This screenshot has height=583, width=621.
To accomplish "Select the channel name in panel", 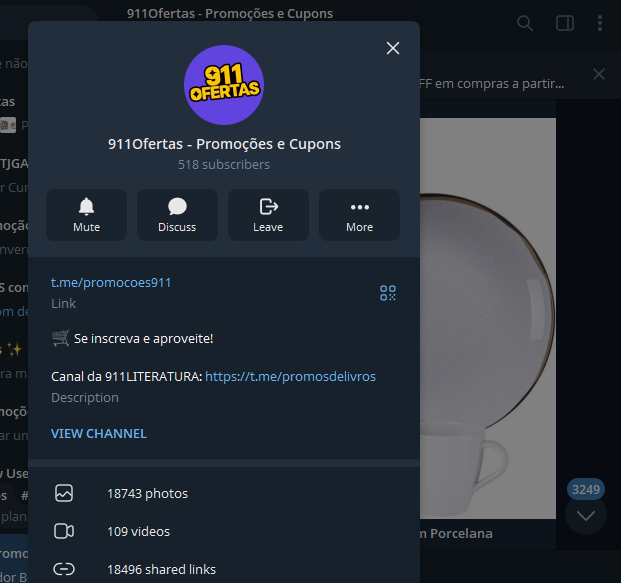I will pos(224,144).
